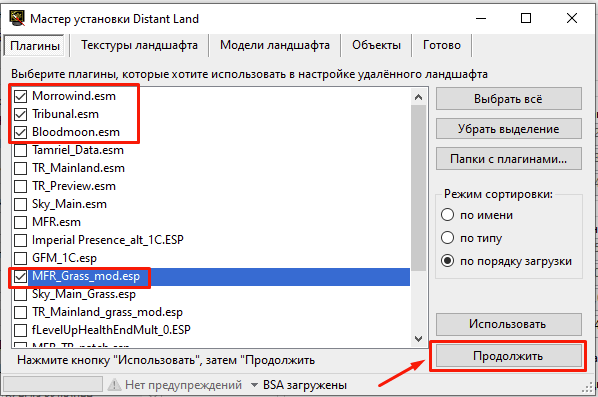Close the Distant Land wizard window
598x397 pixels.
click(572, 18)
